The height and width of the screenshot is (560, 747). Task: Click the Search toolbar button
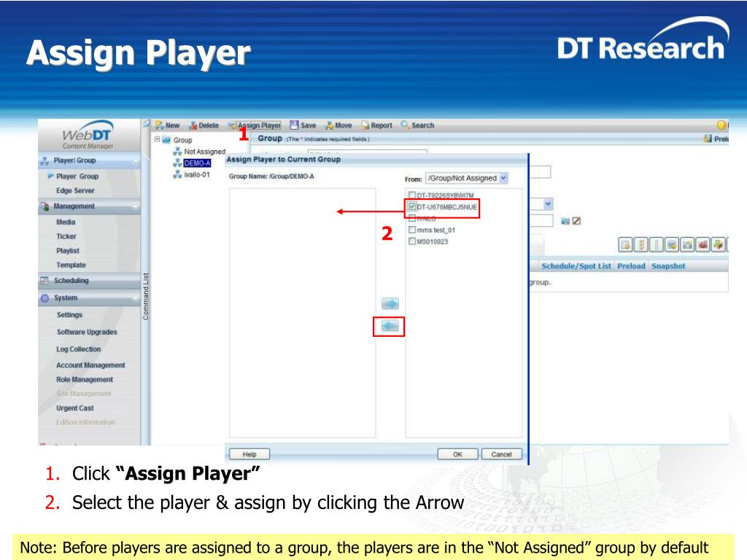tap(417, 125)
